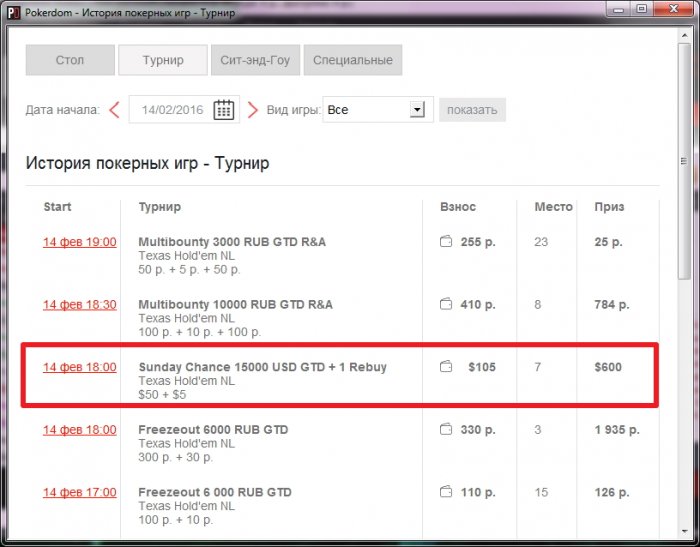Open tournament link 14 фев 18:30
The height and width of the screenshot is (547, 700).
(79, 305)
